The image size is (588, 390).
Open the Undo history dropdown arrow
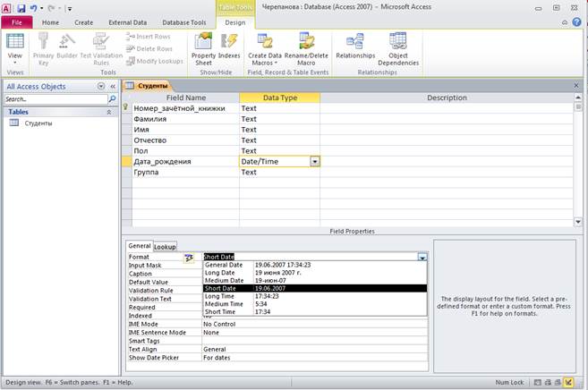click(41, 8)
